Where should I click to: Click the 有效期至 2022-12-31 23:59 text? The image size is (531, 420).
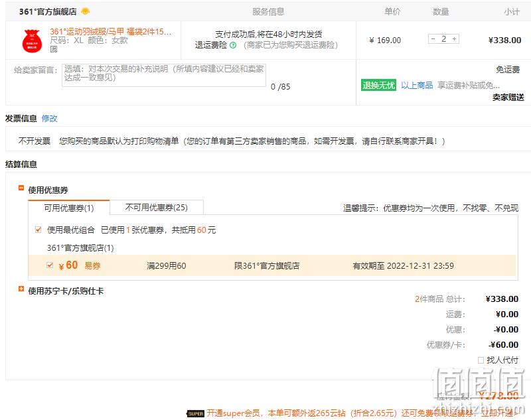pos(403,265)
